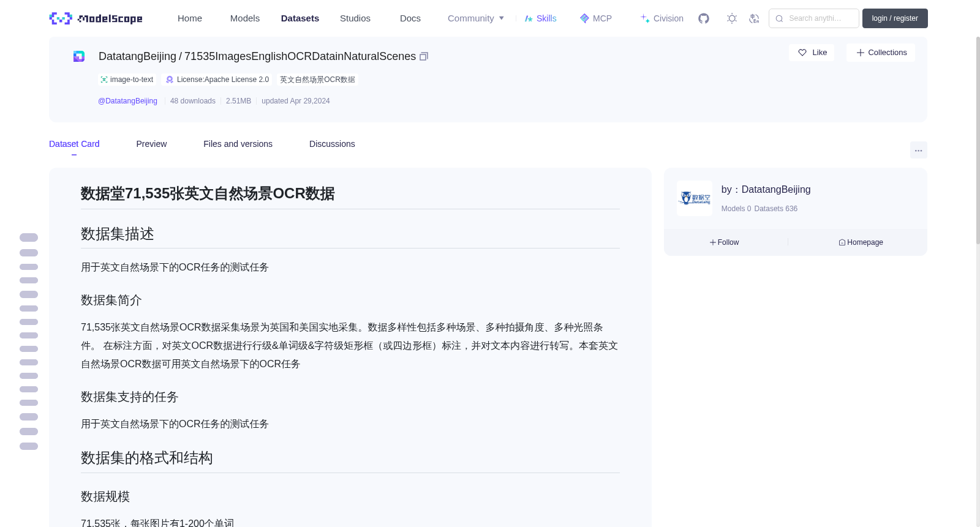This screenshot has width=980, height=527.
Task: Switch language with translate icon
Action: point(754,18)
